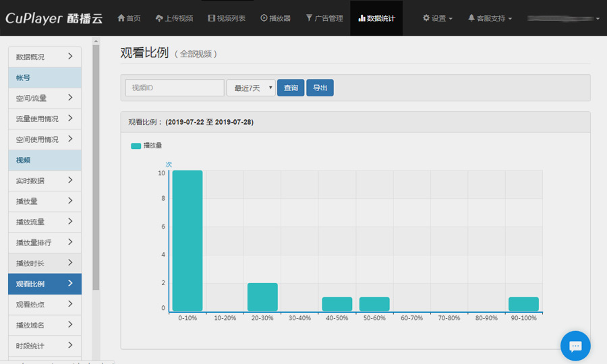
Task: Click the 导出 export button
Action: tap(320, 88)
